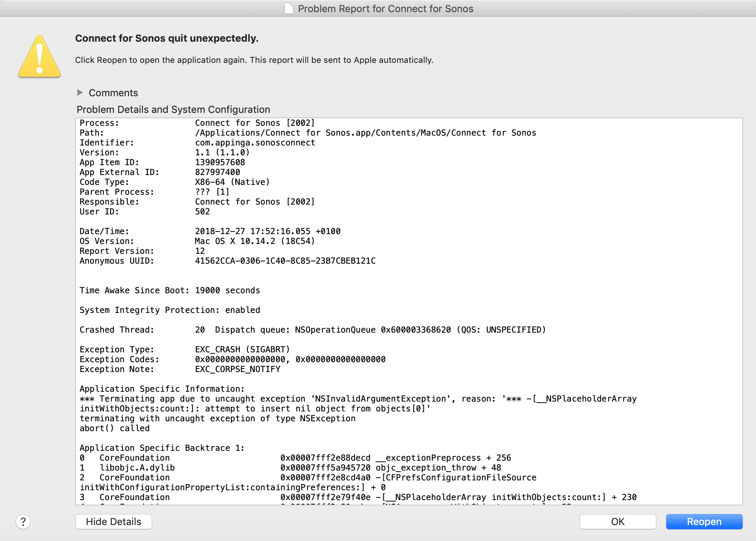Screen dimensions: 756x541
Task: Click the Anonymous UUID value
Action: (x=285, y=261)
